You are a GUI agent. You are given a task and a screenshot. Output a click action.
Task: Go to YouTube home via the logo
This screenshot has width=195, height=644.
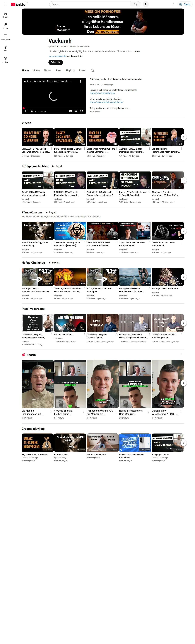[18, 4]
